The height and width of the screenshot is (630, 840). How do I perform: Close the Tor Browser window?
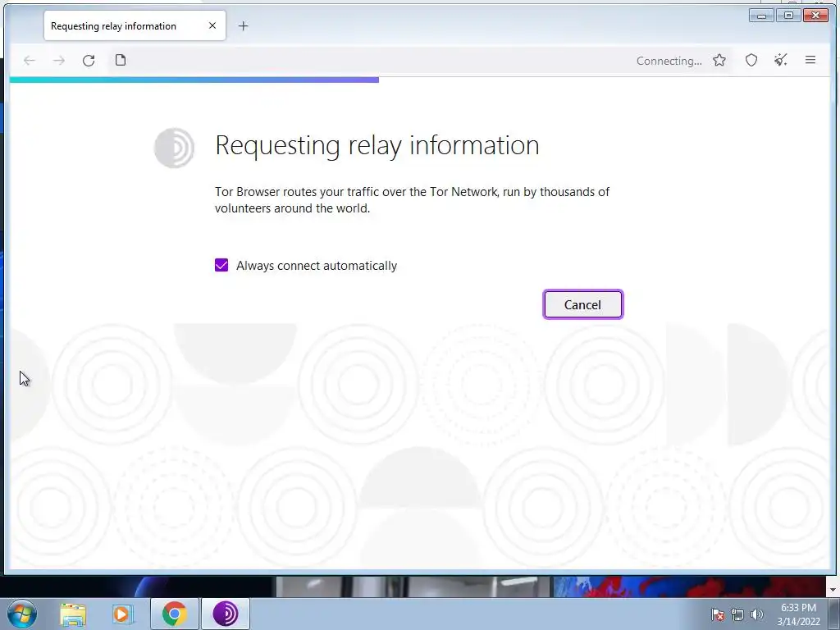(816, 16)
